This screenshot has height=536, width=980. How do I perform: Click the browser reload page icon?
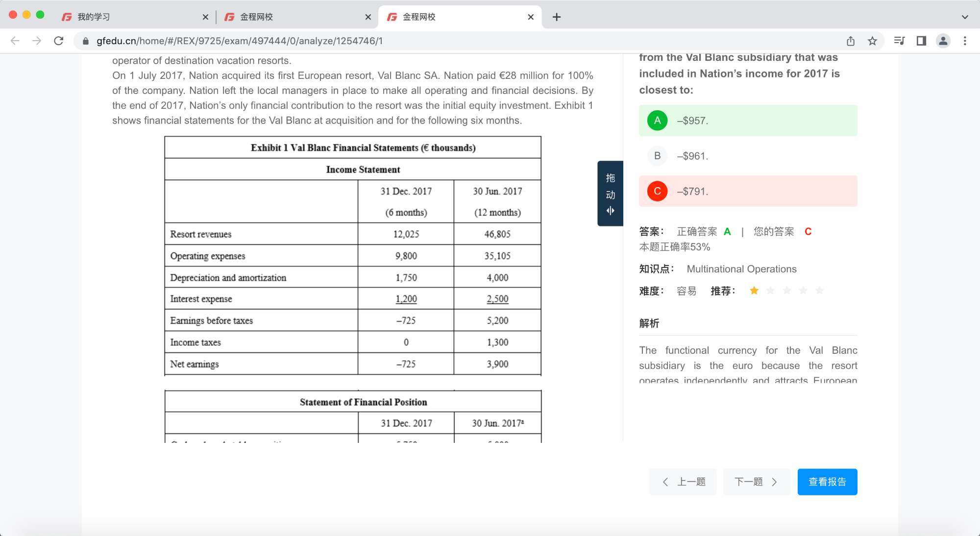(59, 41)
